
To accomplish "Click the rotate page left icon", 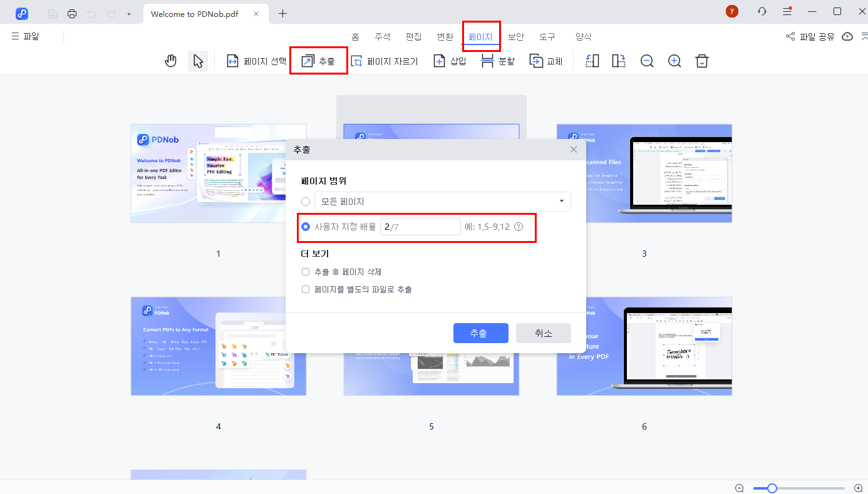I will 592,61.
